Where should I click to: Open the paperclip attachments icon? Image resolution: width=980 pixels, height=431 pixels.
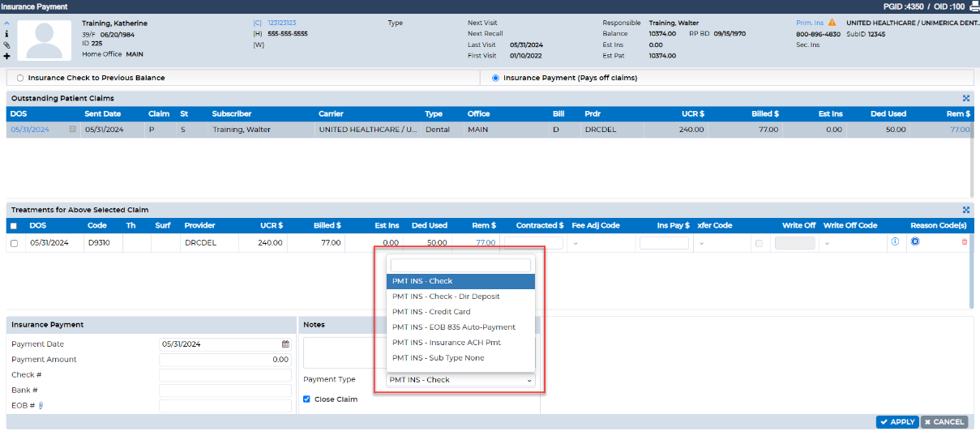(6, 45)
